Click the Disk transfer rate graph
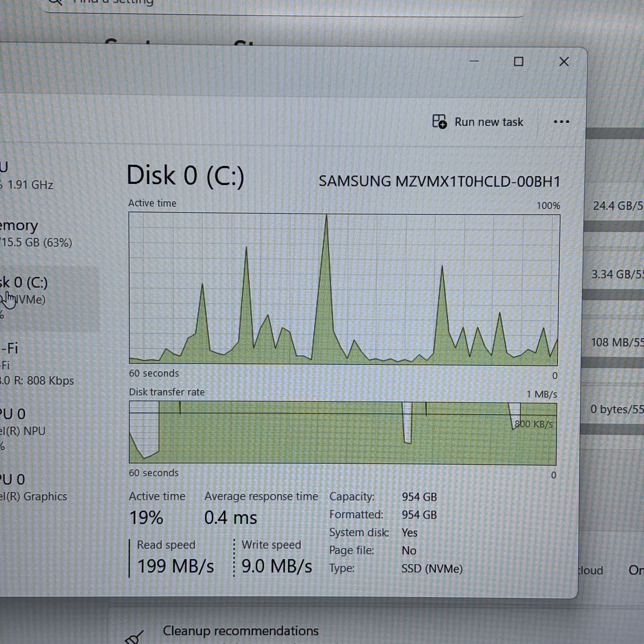 343,433
